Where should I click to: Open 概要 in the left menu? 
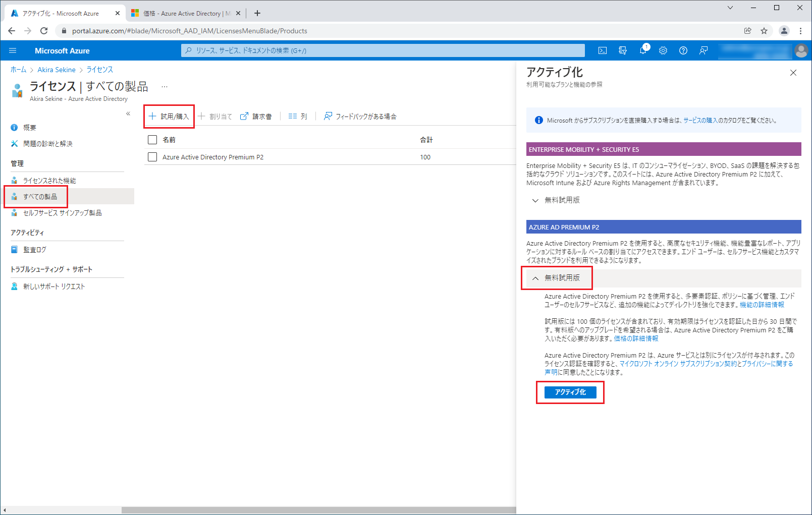tap(30, 128)
